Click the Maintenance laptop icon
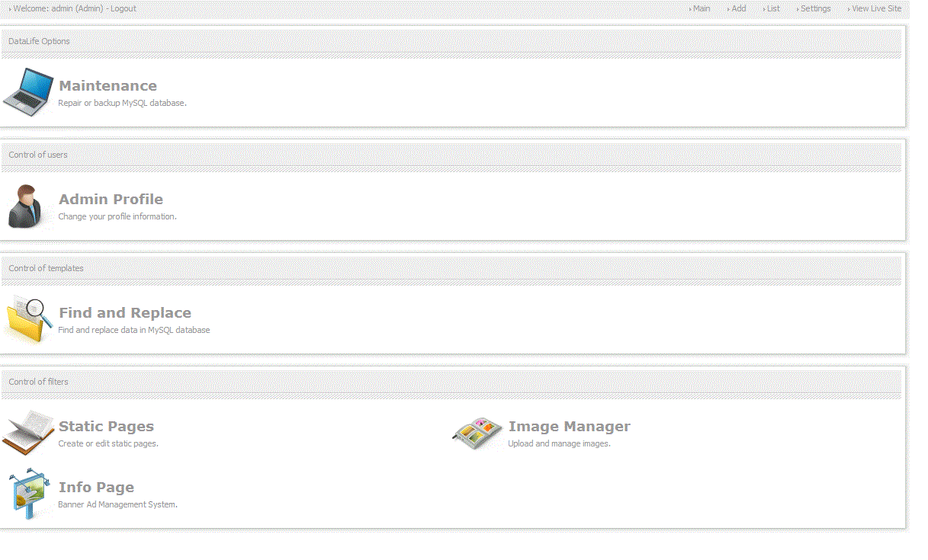The image size is (928, 560). 29,92
